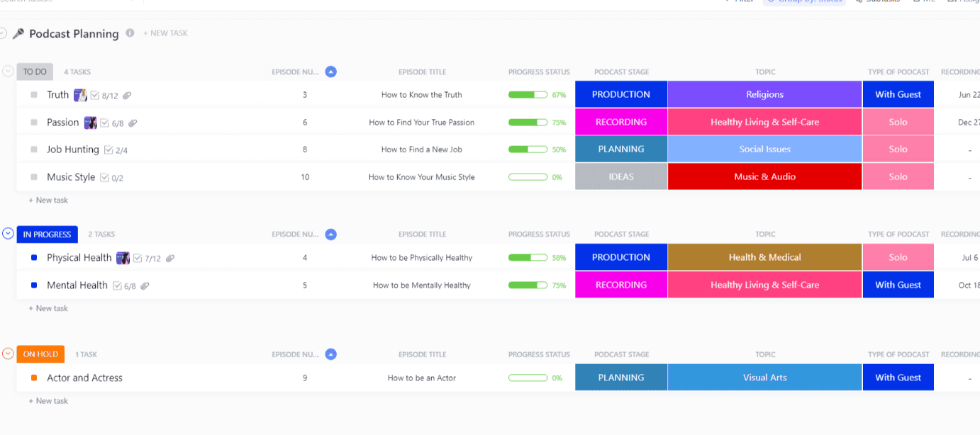The width and height of the screenshot is (980, 435).
Task: Click the attachment paperclip on Truth task
Action: coord(127,96)
